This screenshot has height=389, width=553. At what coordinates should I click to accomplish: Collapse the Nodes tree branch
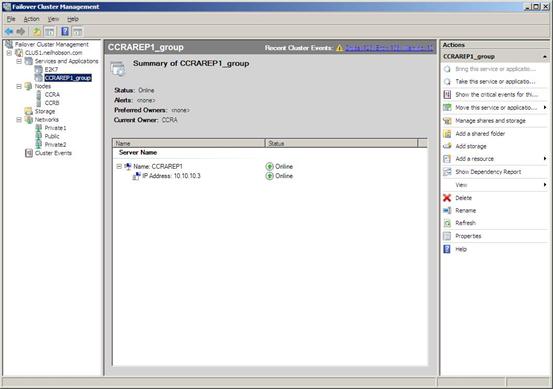[x=19, y=86]
